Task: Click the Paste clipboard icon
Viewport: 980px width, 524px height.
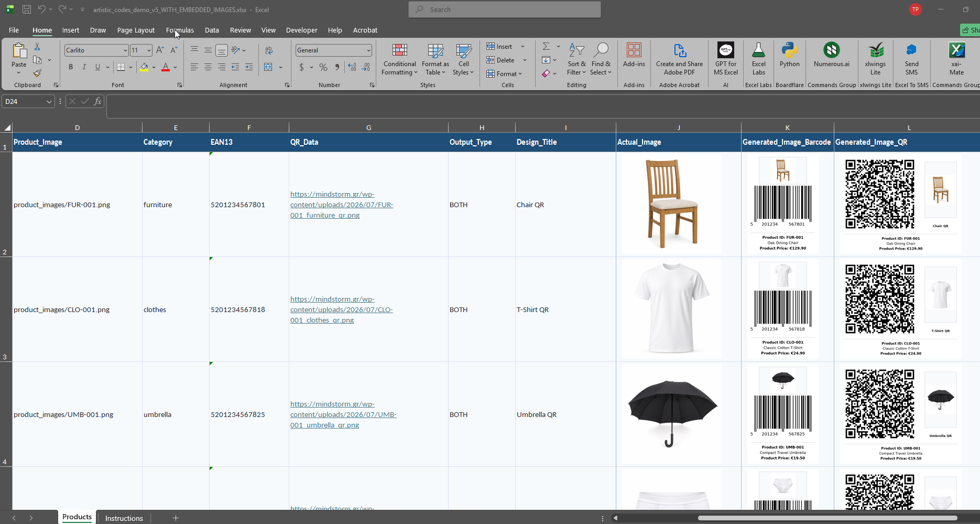Action: point(19,51)
